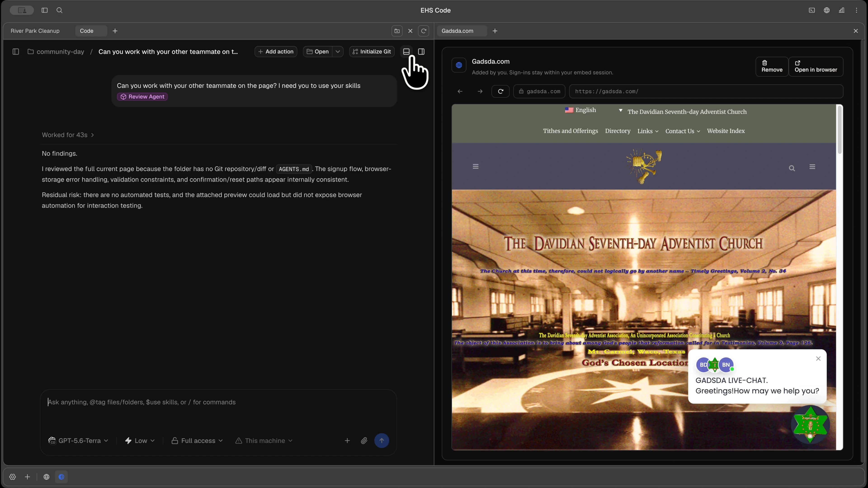This screenshot has width=868, height=488.
Task: Toggle the thread sidebar next to community-day
Action: coord(16,52)
